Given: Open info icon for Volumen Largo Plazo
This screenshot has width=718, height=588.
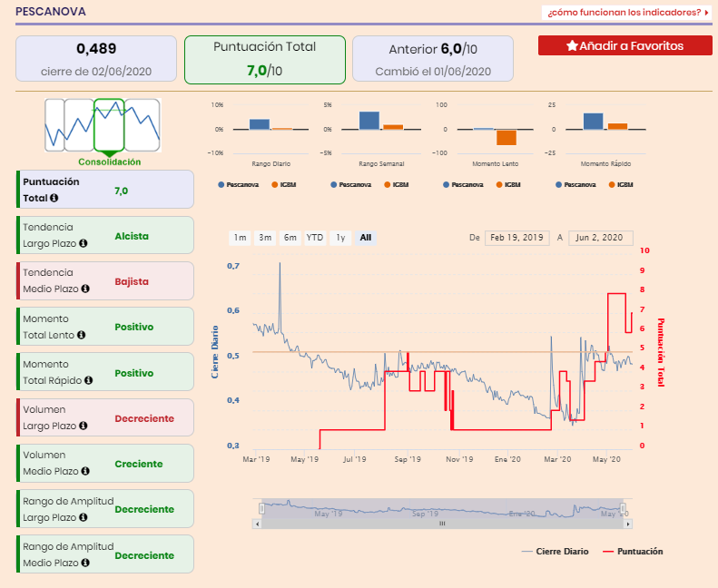Looking at the screenshot, I should click(x=84, y=426).
